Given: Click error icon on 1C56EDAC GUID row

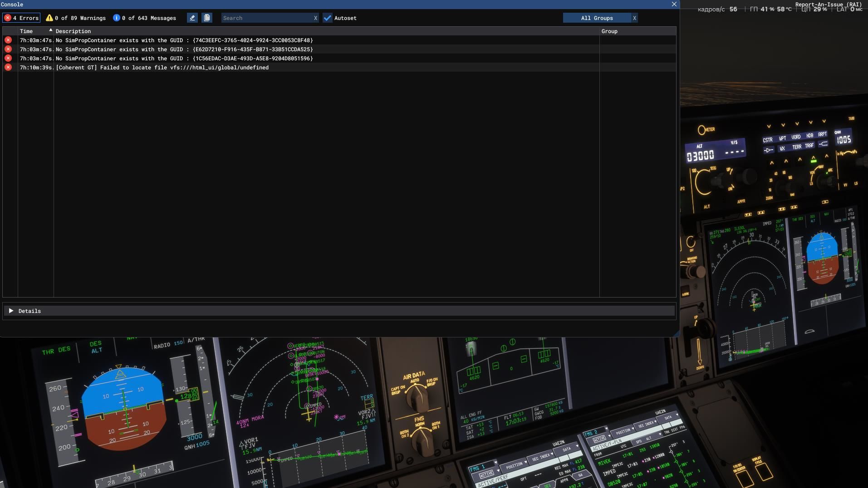Looking at the screenshot, I should [x=8, y=59].
